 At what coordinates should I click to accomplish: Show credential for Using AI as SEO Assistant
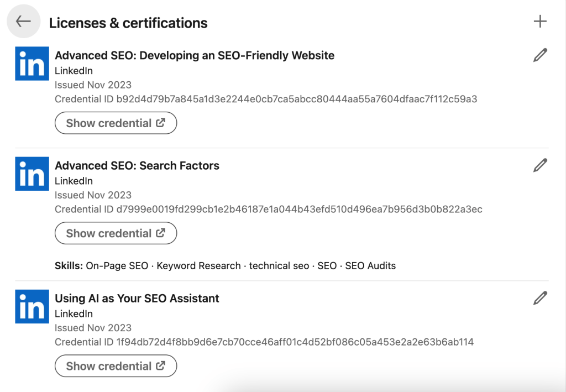[x=116, y=366]
